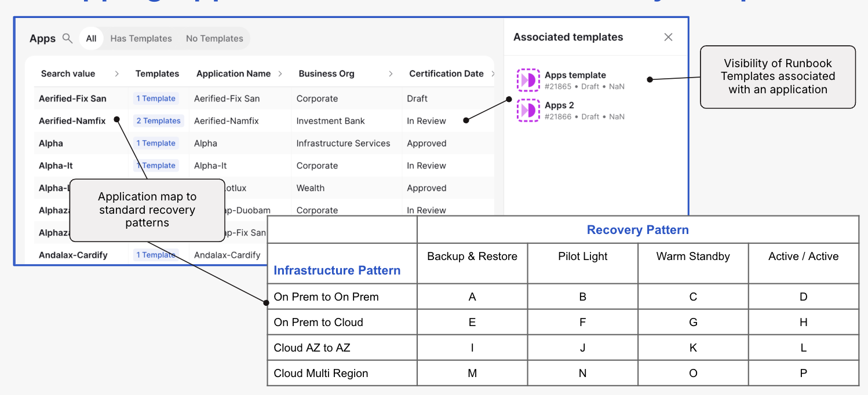Viewport: 868px width, 395px height.
Task: Click the Infrastructure Services business org cell
Action: (343, 143)
